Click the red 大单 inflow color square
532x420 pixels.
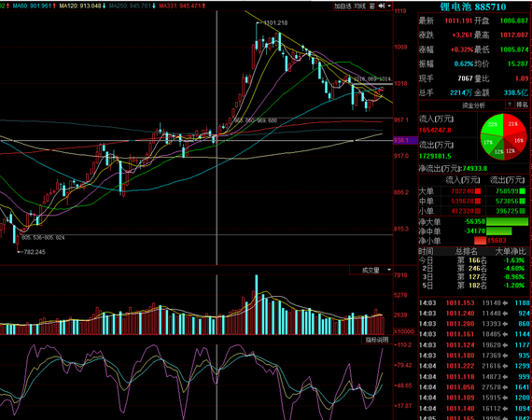[478, 191]
